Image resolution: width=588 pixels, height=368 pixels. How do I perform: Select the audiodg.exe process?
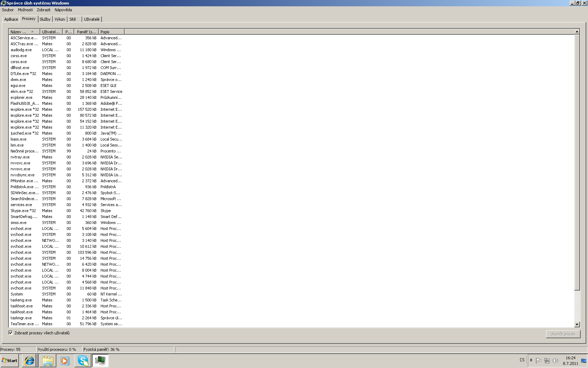click(66, 50)
